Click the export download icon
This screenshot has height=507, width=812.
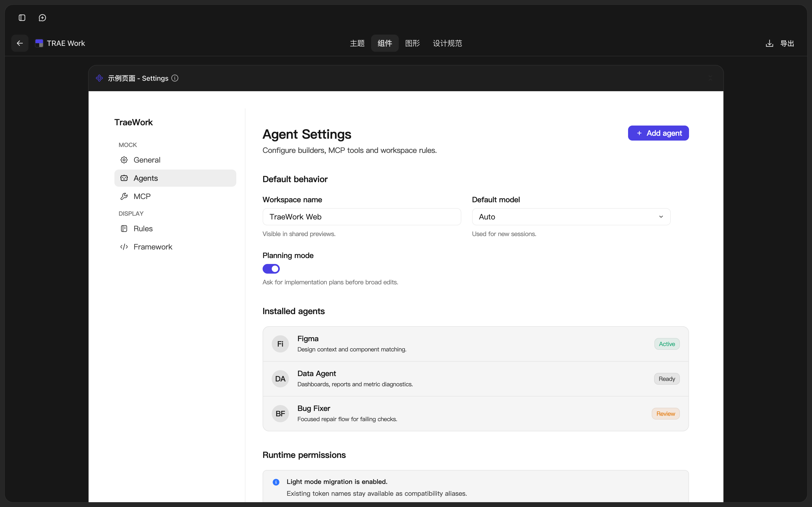click(769, 43)
